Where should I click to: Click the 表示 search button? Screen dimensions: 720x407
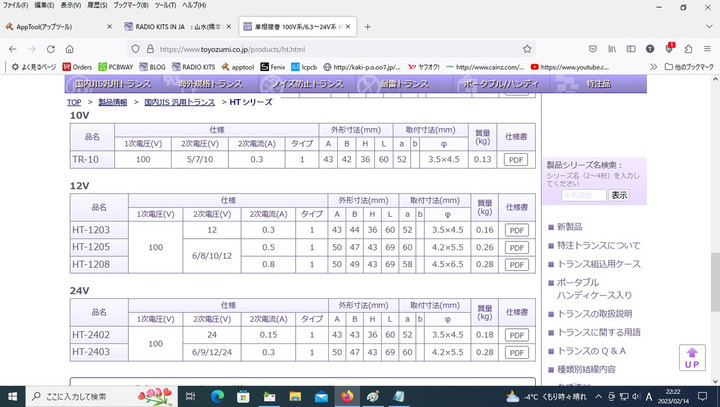(x=619, y=195)
